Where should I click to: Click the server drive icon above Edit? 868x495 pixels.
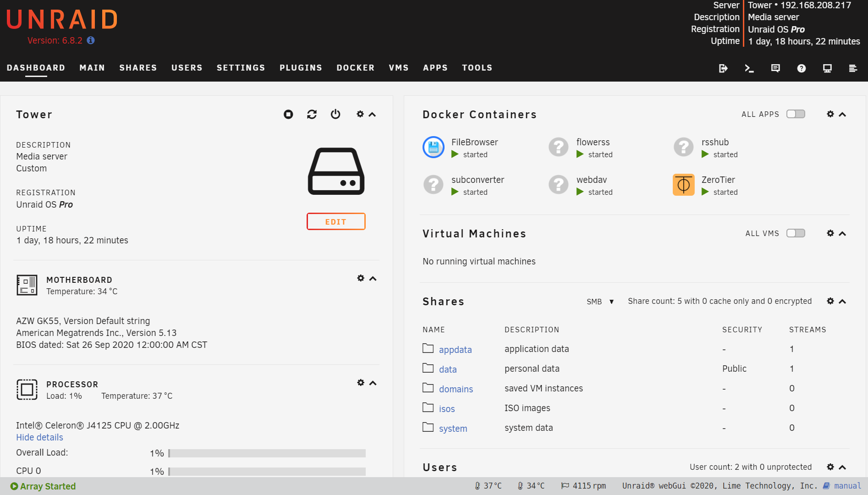point(336,171)
